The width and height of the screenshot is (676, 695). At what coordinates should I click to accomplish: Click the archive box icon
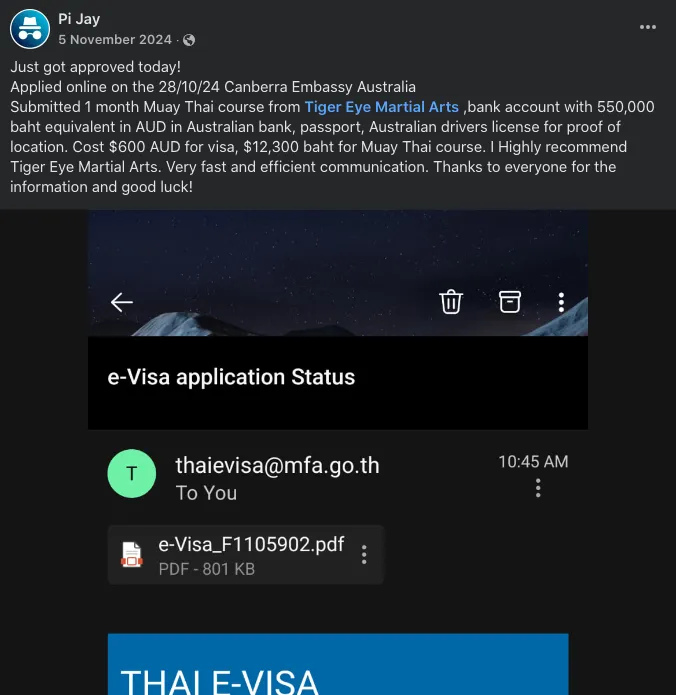[510, 302]
